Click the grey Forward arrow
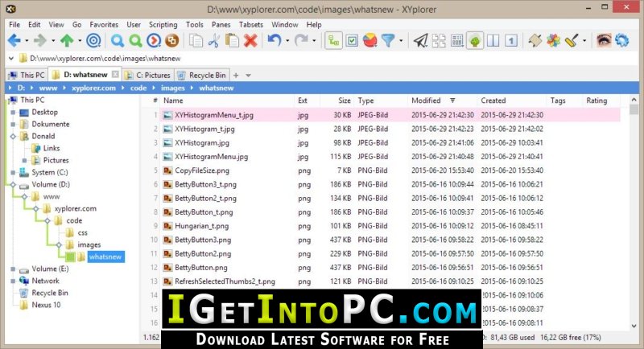 click(40, 40)
